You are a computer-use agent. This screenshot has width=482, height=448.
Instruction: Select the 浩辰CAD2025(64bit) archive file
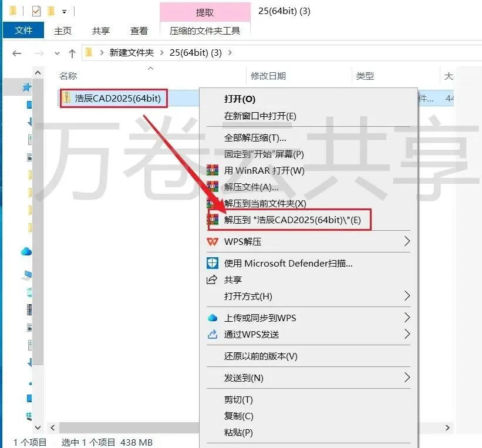coord(118,99)
